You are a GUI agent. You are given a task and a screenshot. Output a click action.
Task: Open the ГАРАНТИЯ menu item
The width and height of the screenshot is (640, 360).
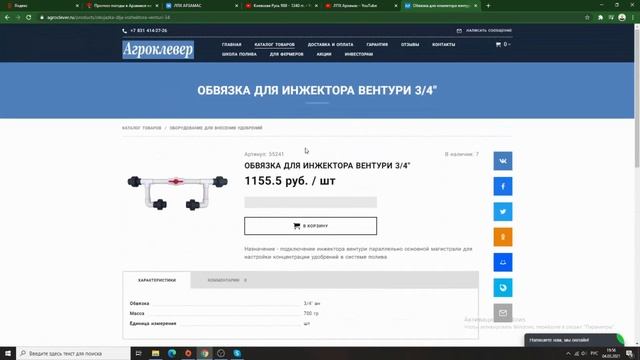tap(377, 44)
